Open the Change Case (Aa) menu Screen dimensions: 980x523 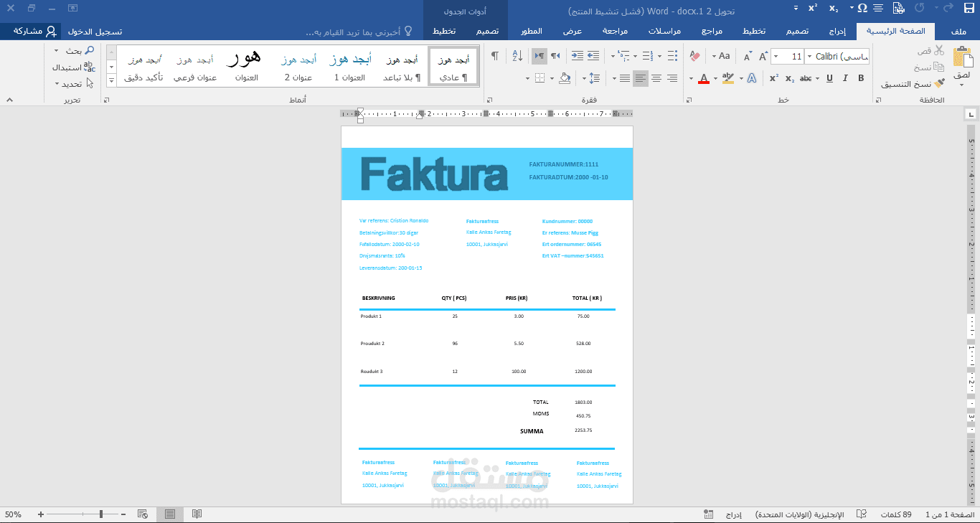tap(722, 56)
